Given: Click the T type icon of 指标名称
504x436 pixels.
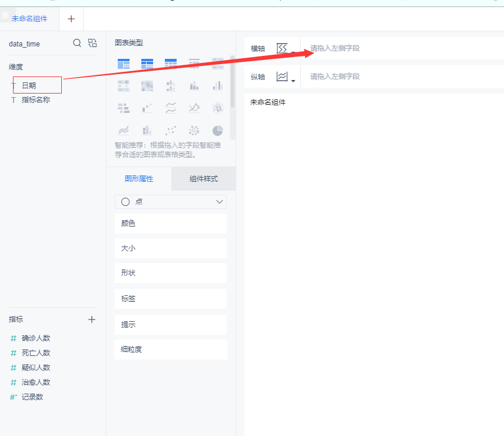Looking at the screenshot, I should click(14, 100).
